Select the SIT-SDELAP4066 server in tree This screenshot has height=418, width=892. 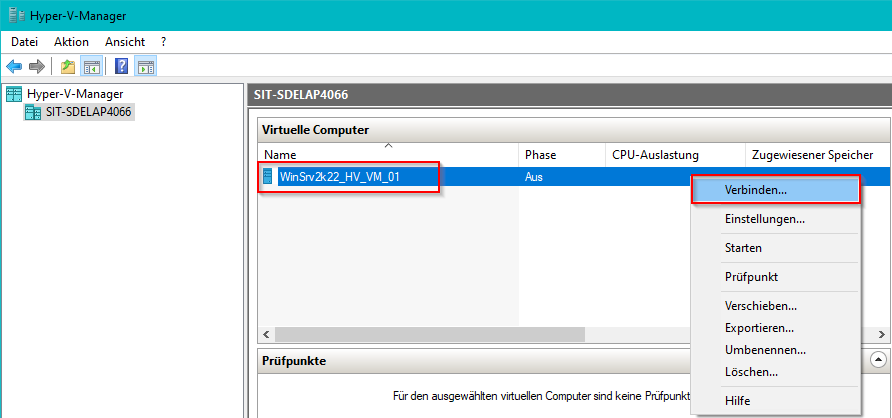pyautogui.click(x=88, y=112)
